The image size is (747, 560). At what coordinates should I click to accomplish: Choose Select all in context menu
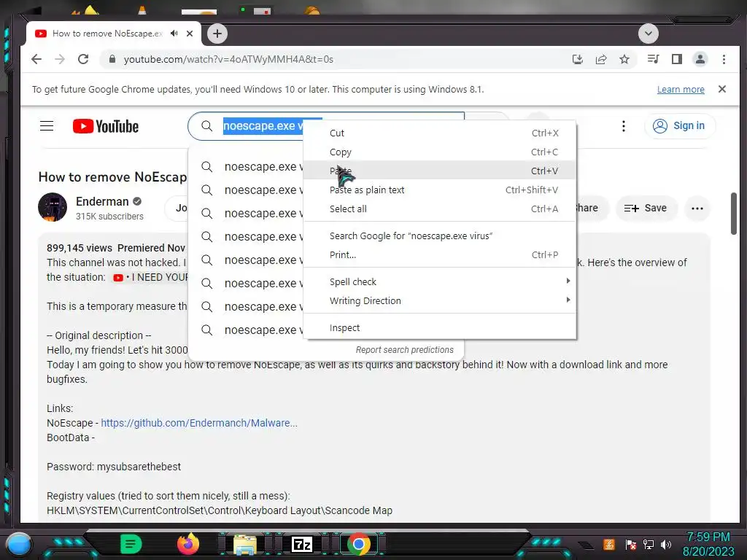tap(439, 209)
